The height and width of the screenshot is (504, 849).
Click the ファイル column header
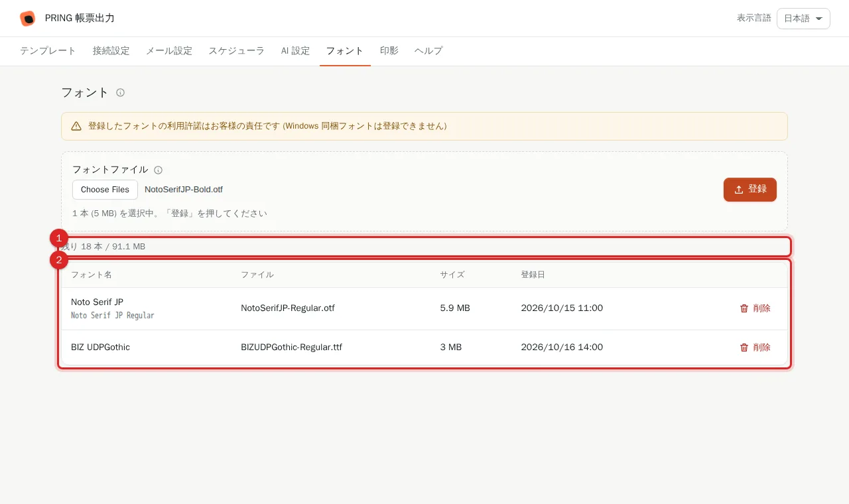coord(257,275)
